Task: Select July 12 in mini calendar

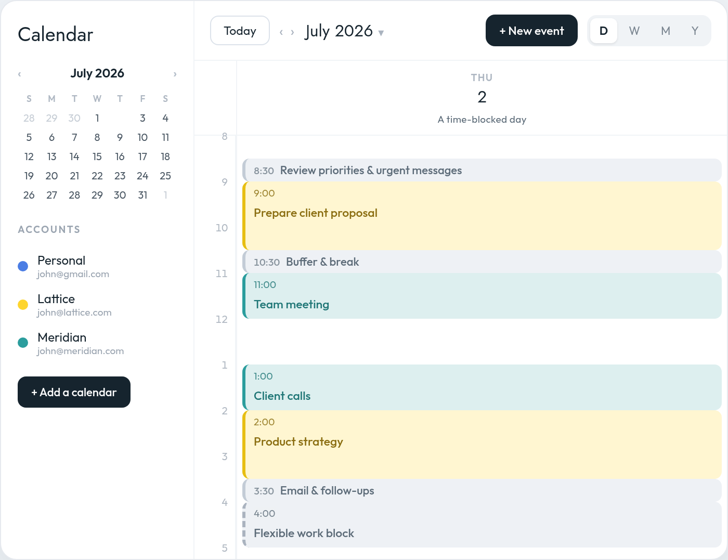Action: (x=29, y=157)
